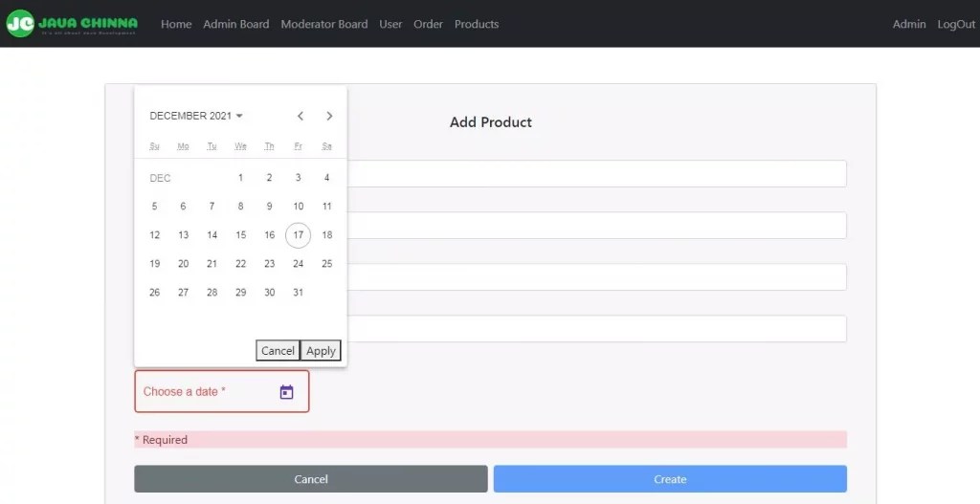Select December 28 in calendar
Viewport: 980px width, 504px height.
pyautogui.click(x=212, y=293)
